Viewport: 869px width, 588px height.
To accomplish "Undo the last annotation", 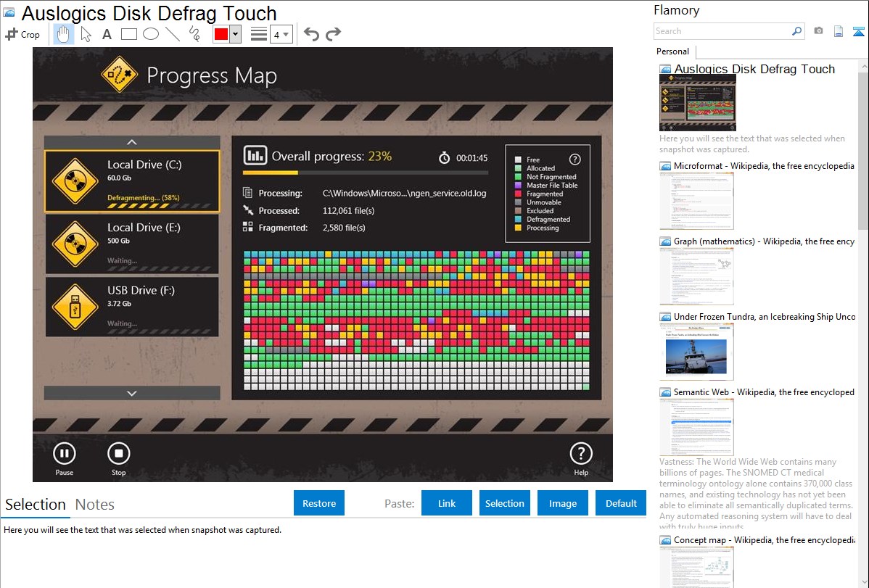I will point(311,34).
